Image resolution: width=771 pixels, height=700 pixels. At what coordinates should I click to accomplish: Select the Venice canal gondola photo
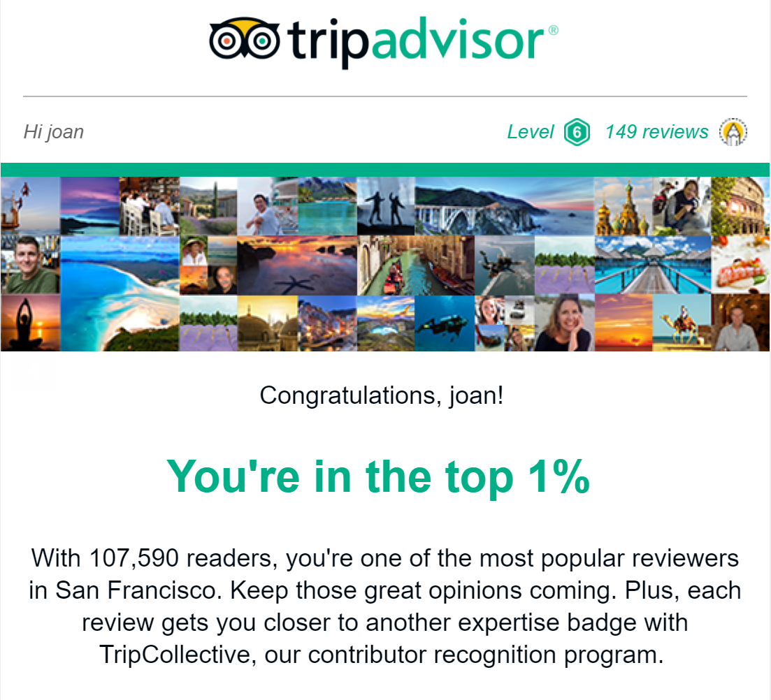point(416,265)
